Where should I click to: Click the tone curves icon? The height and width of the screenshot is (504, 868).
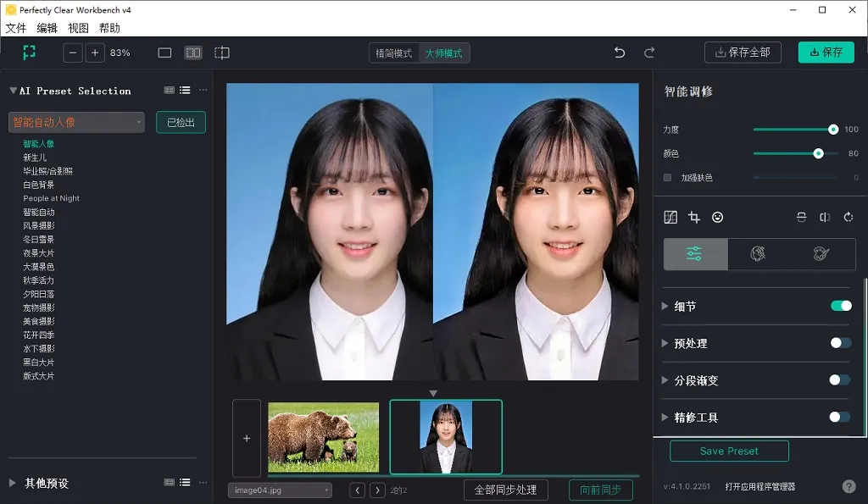pos(670,217)
